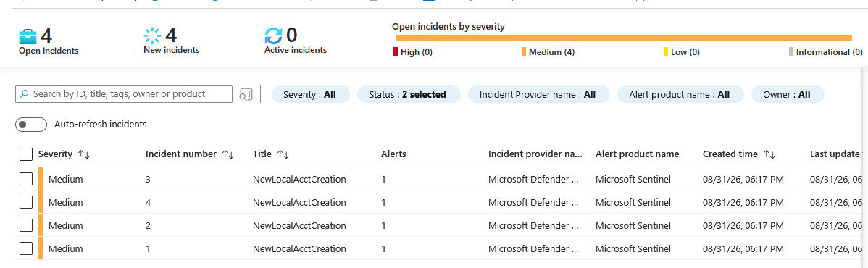Click the Alerts column header
Image resolution: width=868 pixels, height=268 pixels.
point(393,154)
